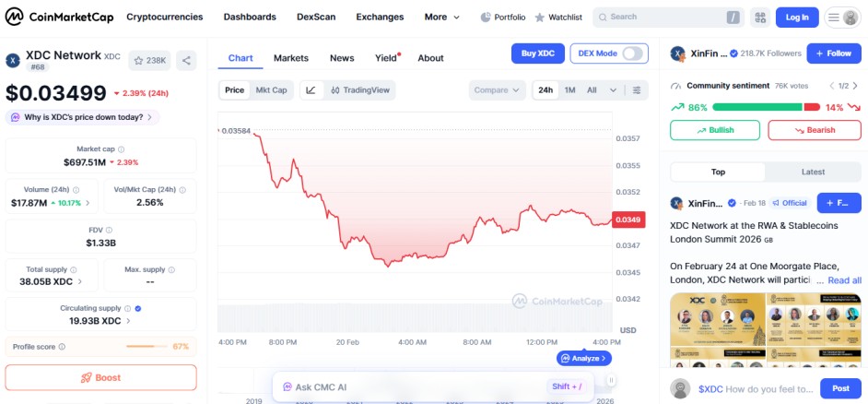Click the community sentiment green bar
Viewport: 868px width, 404px height.
[757, 107]
